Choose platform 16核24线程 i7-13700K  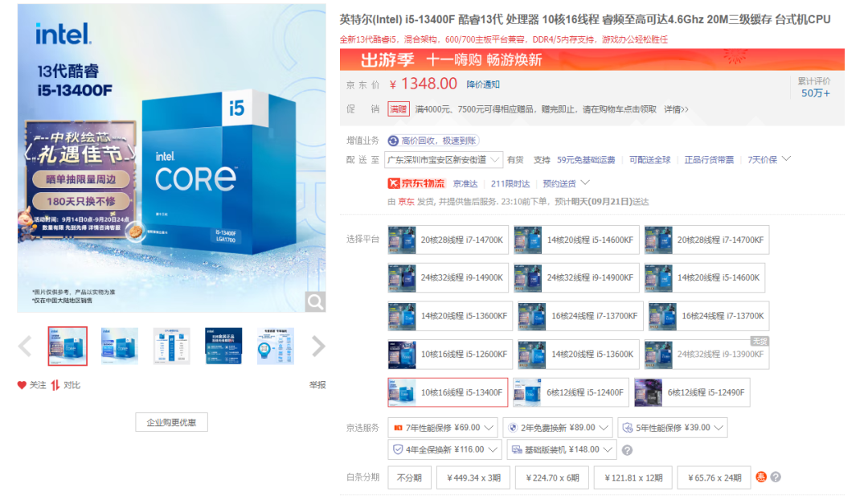[x=709, y=316]
